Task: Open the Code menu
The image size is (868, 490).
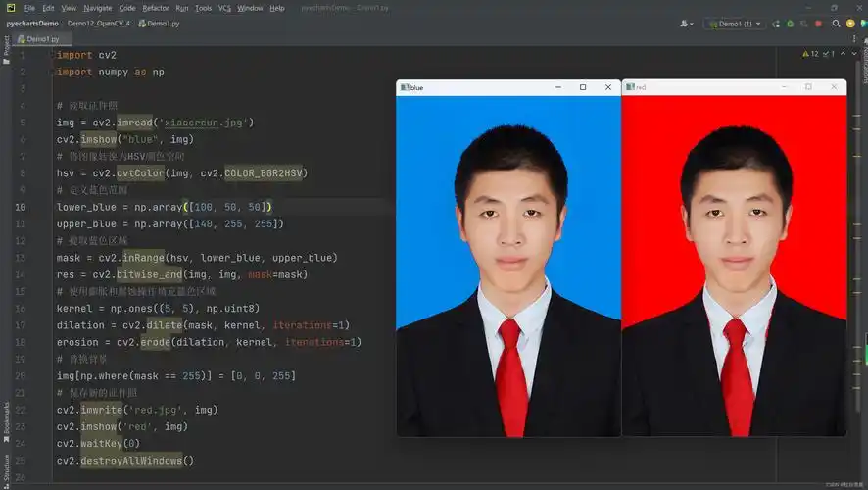Action: point(126,8)
